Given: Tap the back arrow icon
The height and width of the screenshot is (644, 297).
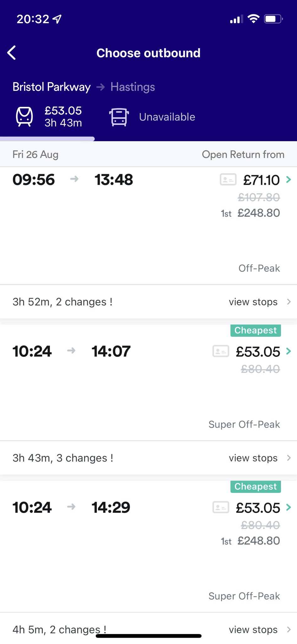Looking at the screenshot, I should 12,53.
